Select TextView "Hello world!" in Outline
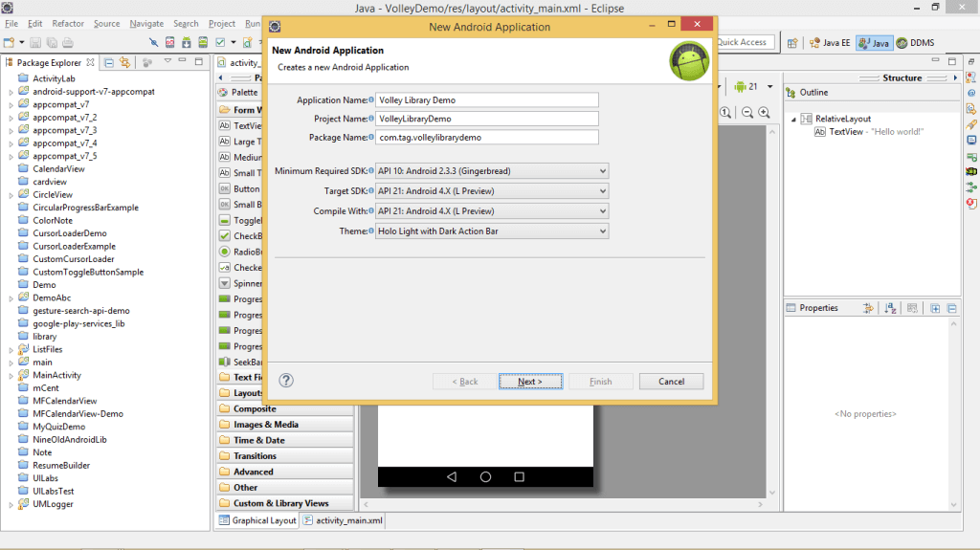980x550 pixels. coord(869,132)
